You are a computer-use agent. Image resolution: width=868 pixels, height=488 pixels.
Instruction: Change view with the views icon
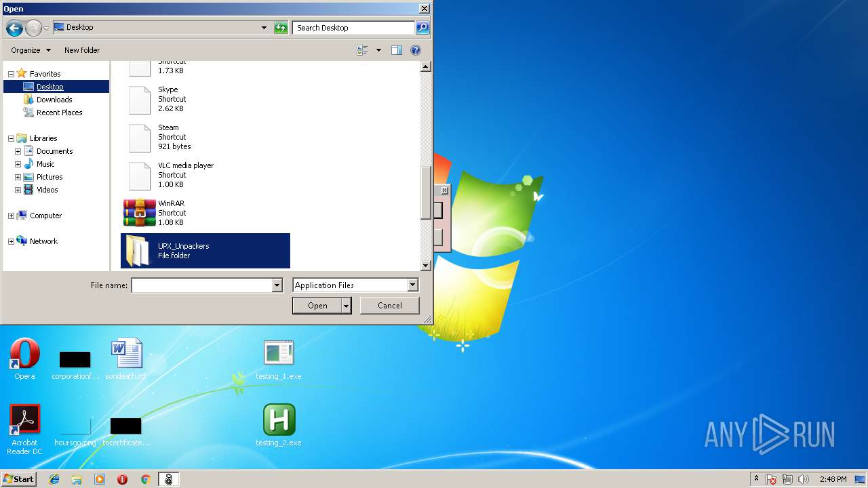coord(362,50)
